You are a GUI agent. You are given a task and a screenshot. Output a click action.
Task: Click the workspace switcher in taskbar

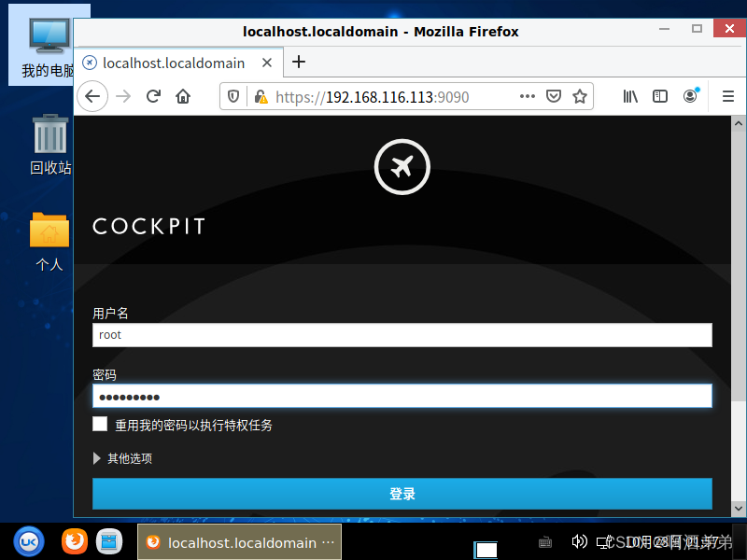[x=486, y=550]
